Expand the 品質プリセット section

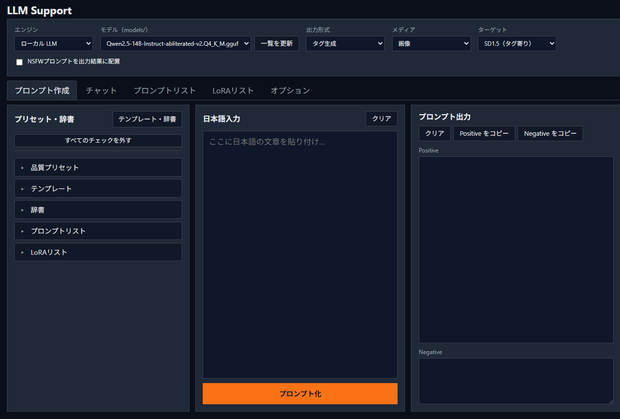pyautogui.click(x=98, y=168)
